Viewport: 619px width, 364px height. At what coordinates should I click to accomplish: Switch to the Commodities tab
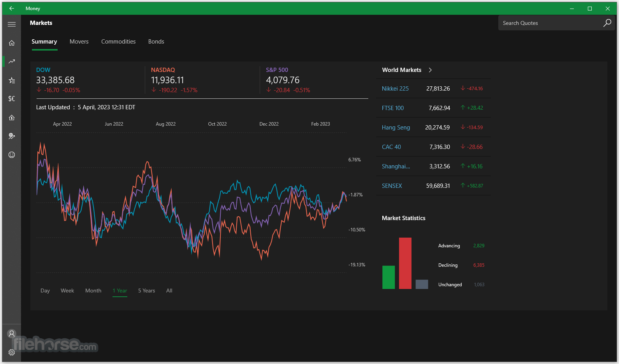click(118, 42)
